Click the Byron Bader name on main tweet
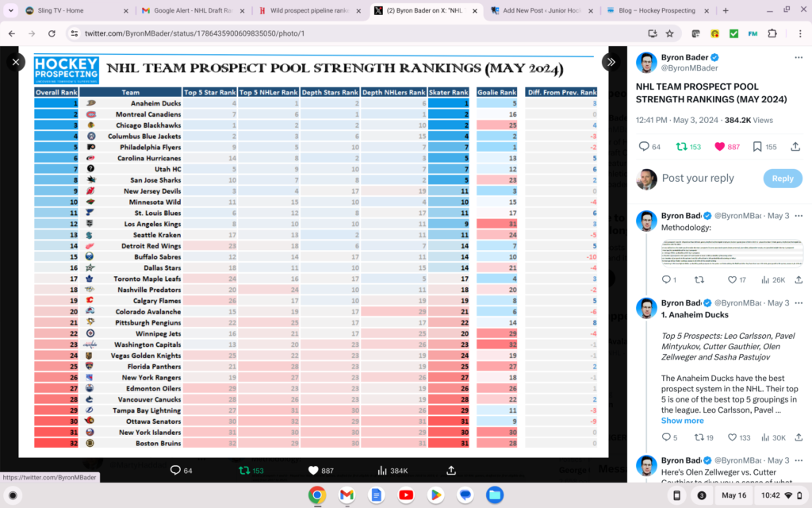This screenshot has width=812, height=508. pyautogui.click(x=684, y=57)
